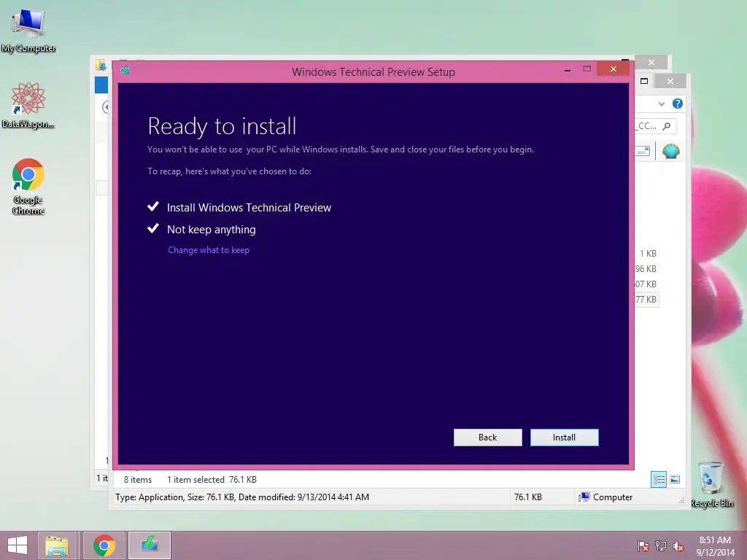Go back with the Back button
747x560 pixels.
[487, 437]
